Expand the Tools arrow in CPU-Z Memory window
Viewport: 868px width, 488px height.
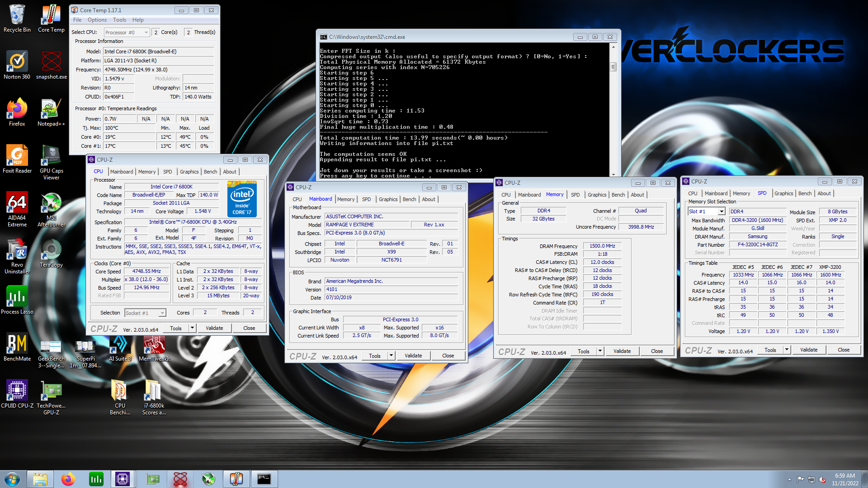point(600,351)
